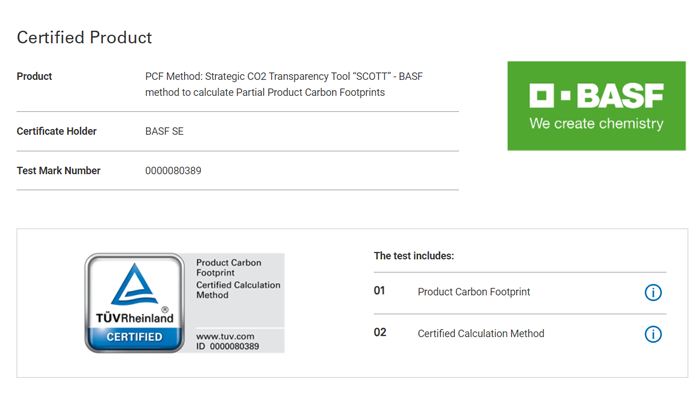Click the TÜVRheinland certified mark image
This screenshot has width=696, height=414.
click(x=184, y=302)
